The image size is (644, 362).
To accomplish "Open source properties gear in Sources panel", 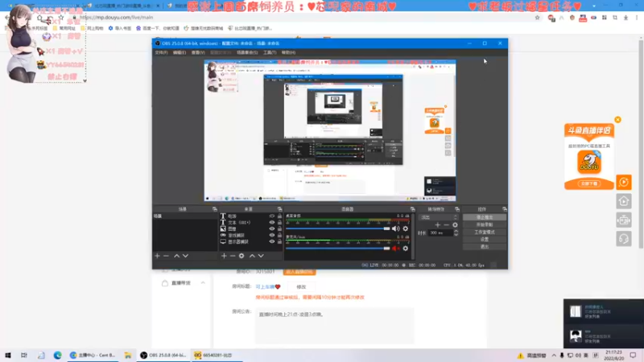I will (x=242, y=256).
